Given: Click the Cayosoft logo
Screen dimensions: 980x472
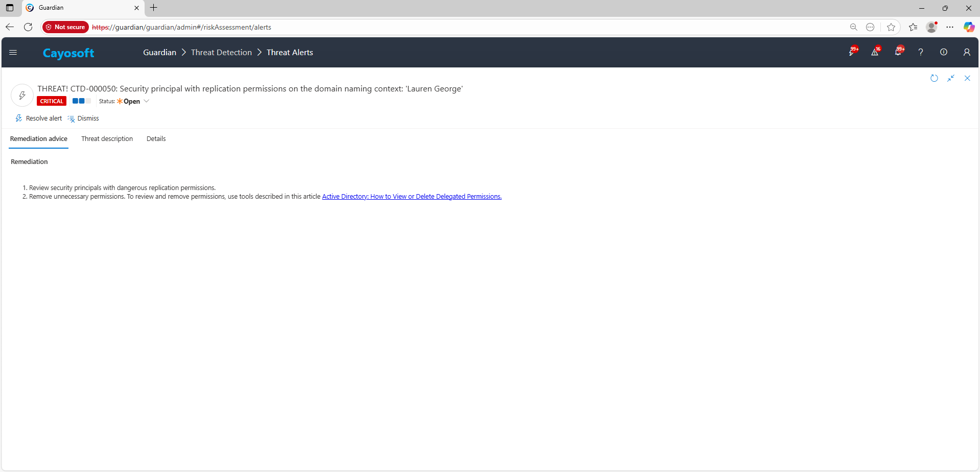Looking at the screenshot, I should coord(68,53).
